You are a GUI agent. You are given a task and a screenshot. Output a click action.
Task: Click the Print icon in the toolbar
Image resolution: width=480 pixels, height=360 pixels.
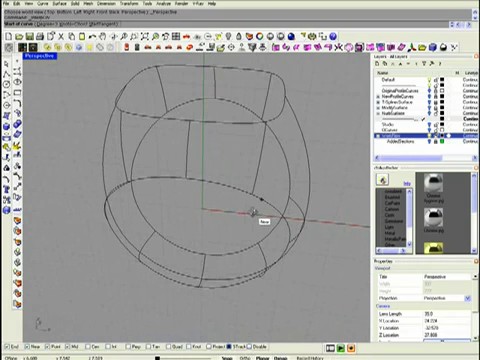(x=40, y=36)
